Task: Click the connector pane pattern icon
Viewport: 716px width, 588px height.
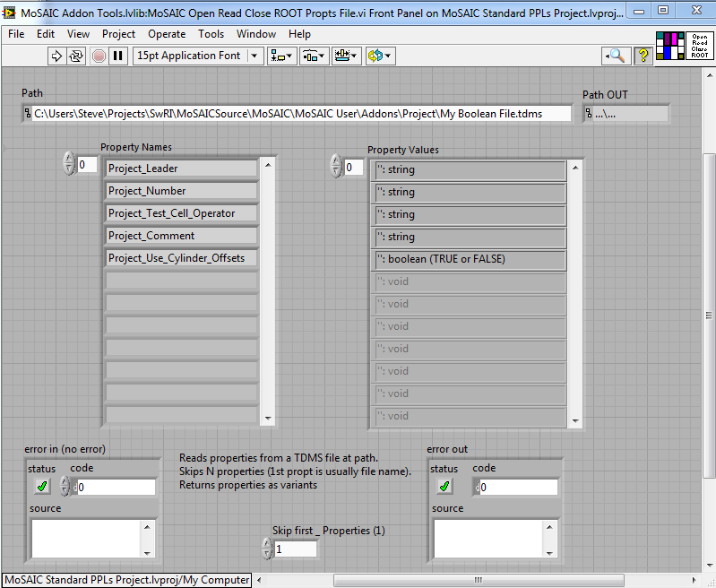Action: click(x=670, y=46)
